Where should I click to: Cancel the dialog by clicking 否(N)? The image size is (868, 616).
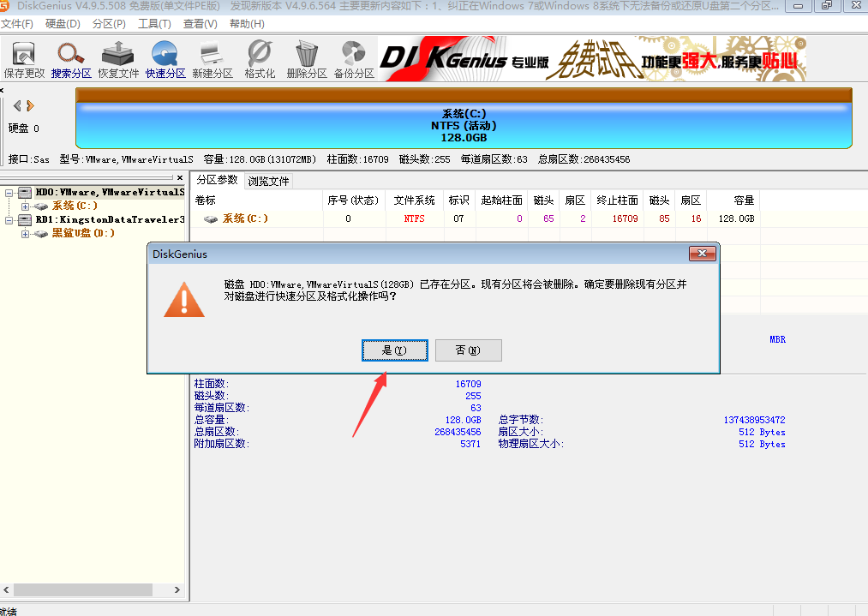[468, 350]
